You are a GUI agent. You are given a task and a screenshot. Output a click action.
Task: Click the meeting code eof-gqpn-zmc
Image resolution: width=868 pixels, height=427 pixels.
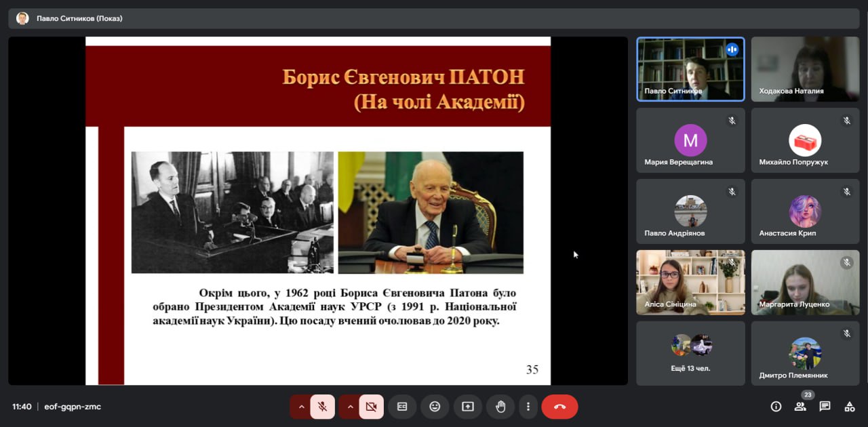pos(73,407)
